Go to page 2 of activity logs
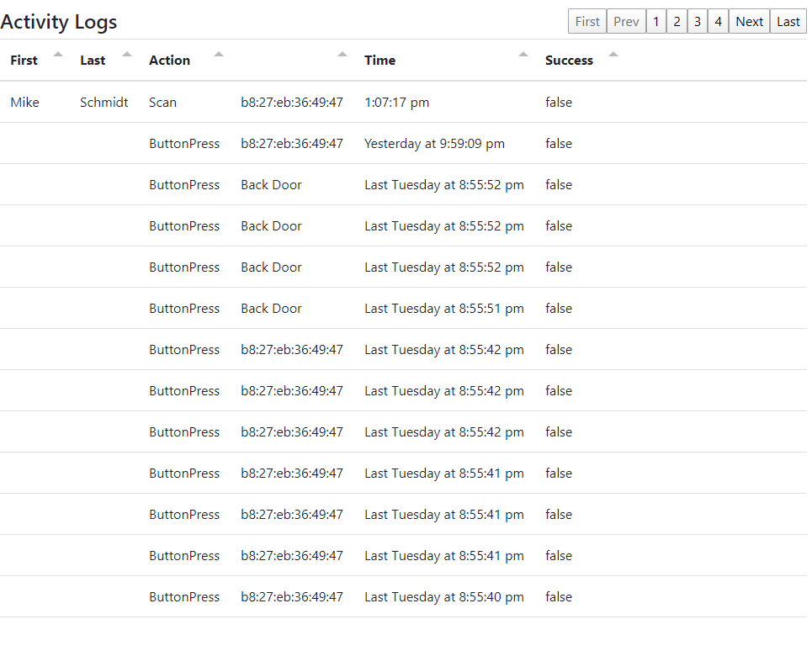Screen dimensions: 812x651 pyautogui.click(x=677, y=20)
